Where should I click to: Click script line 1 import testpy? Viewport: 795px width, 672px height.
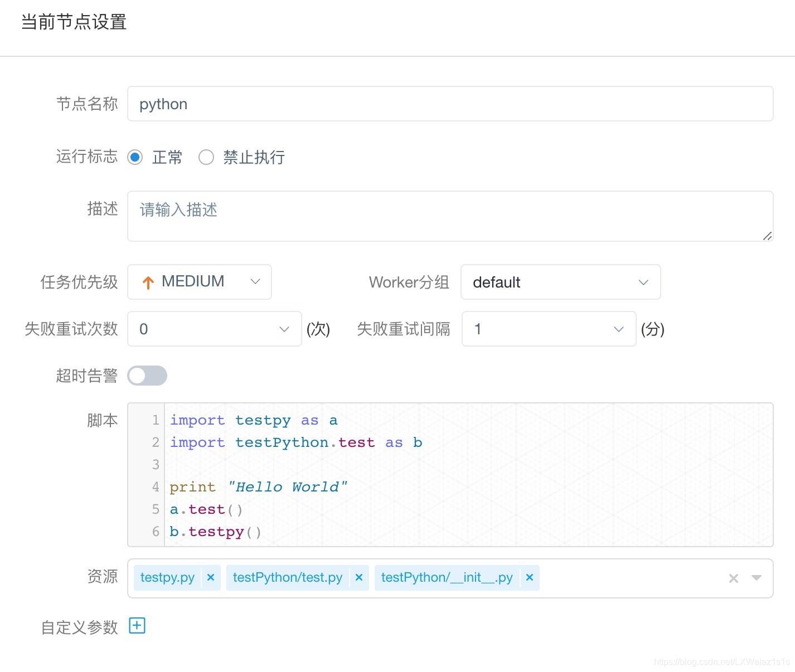tap(254, 420)
